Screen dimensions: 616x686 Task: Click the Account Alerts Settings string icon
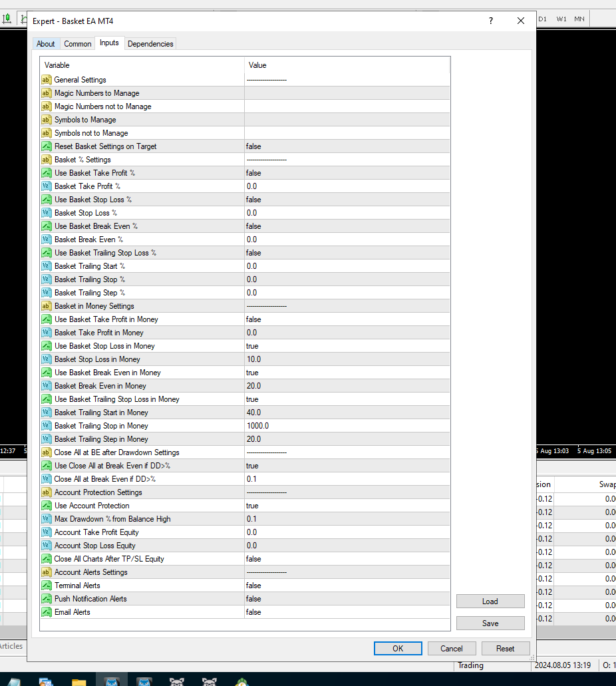tap(47, 572)
